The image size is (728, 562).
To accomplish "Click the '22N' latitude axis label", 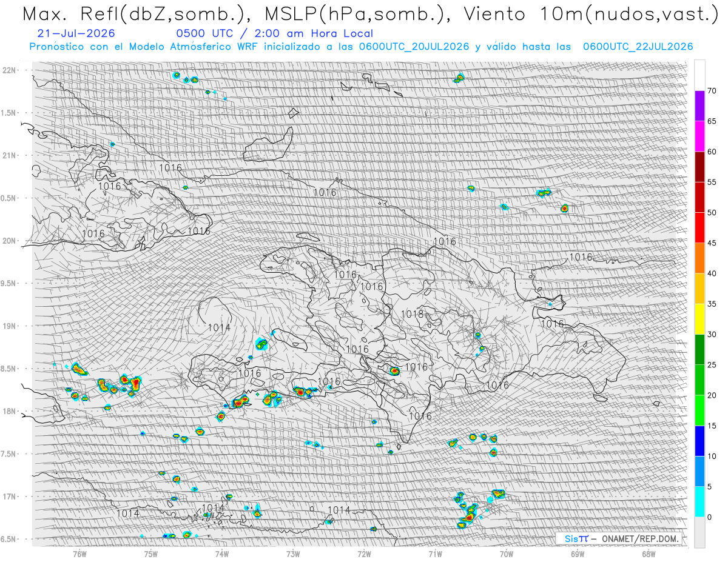I will (x=9, y=70).
